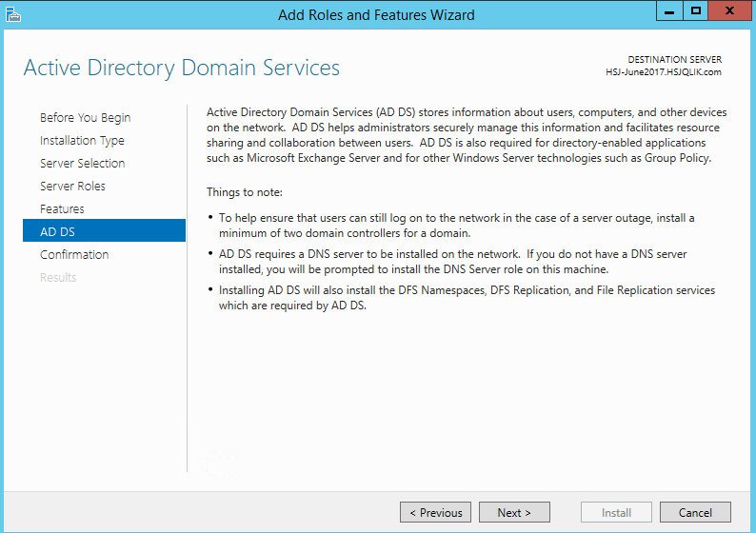Click the Things to note label
The image size is (756, 533).
(245, 192)
